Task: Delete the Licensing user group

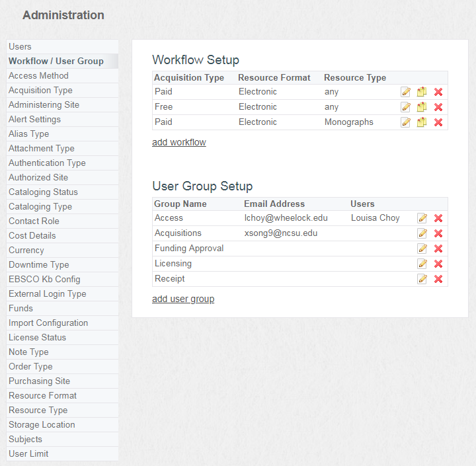Action: tap(438, 264)
